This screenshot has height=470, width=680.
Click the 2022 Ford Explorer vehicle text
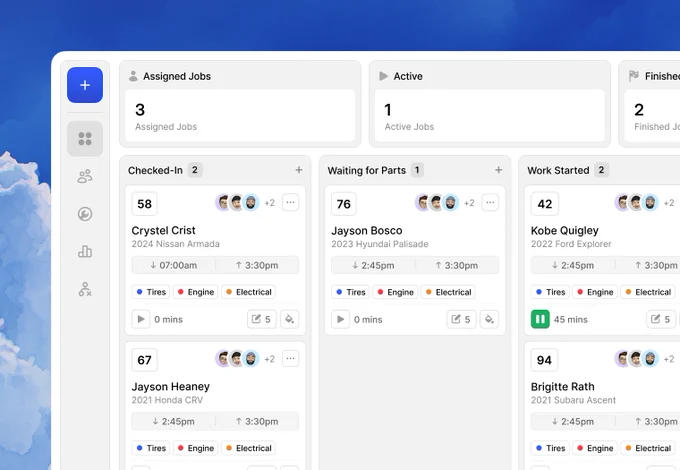tap(571, 244)
